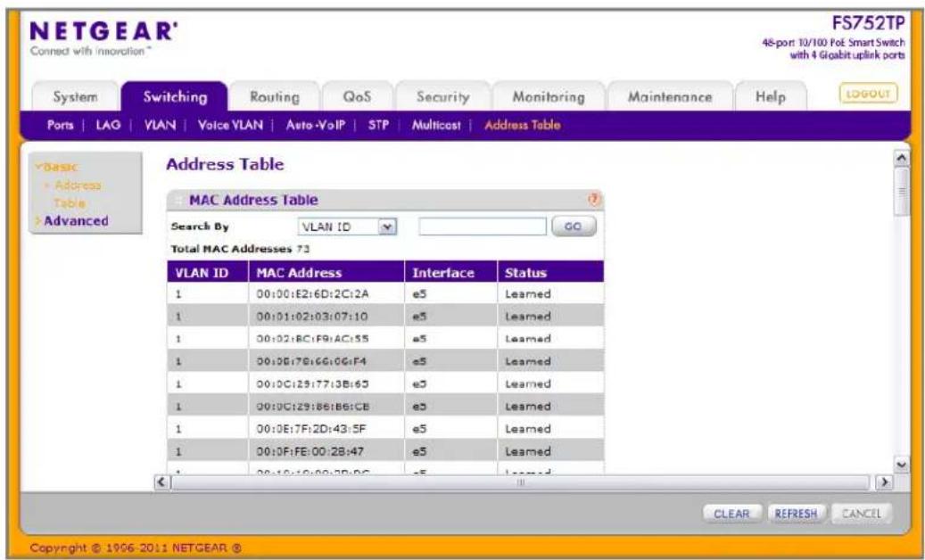Open the VLAN submenu
Viewport: 925px width, 560px height.
coord(160,125)
